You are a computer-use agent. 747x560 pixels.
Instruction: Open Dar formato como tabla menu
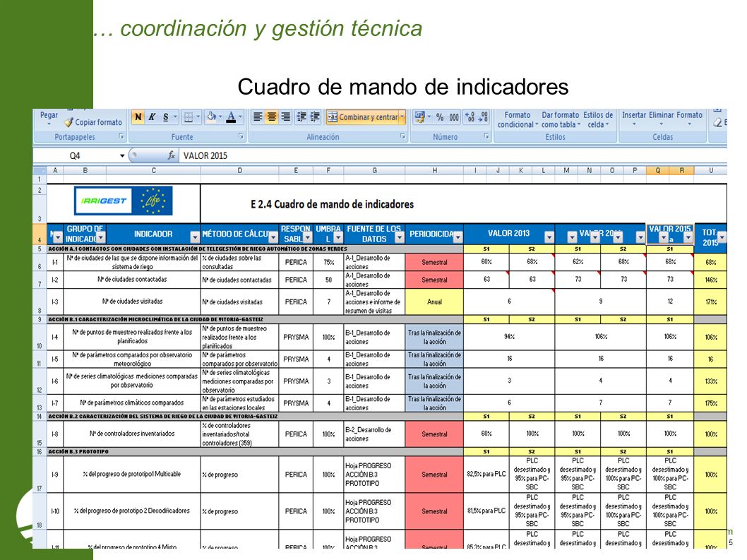click(561, 119)
